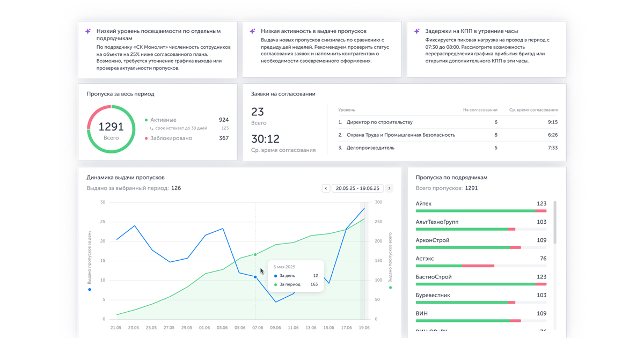Click the Астэкс contractor progress bar
This screenshot has height=338, width=644.
[481, 266]
